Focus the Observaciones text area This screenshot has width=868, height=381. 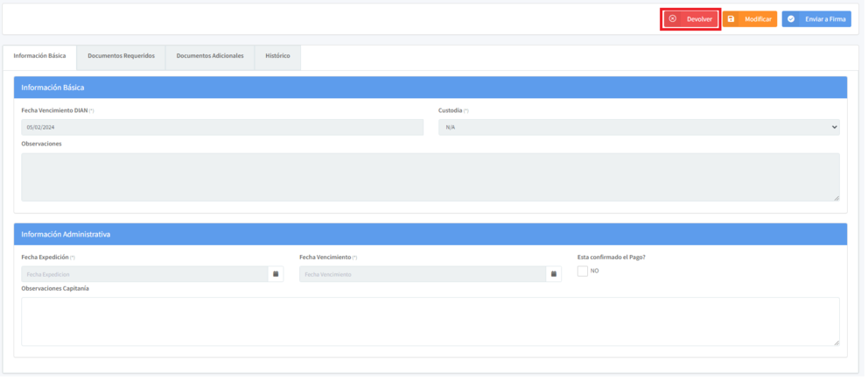pos(429,177)
